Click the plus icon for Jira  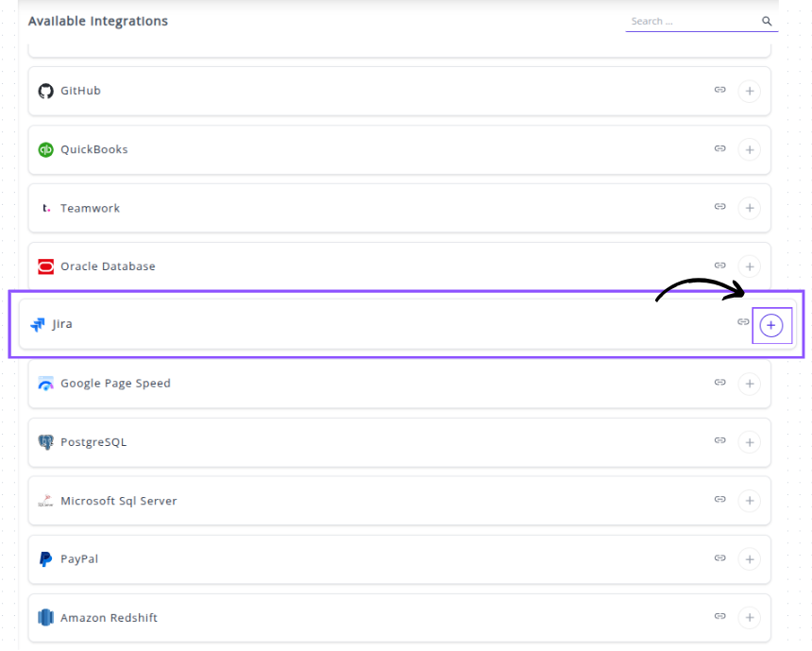coord(771,325)
